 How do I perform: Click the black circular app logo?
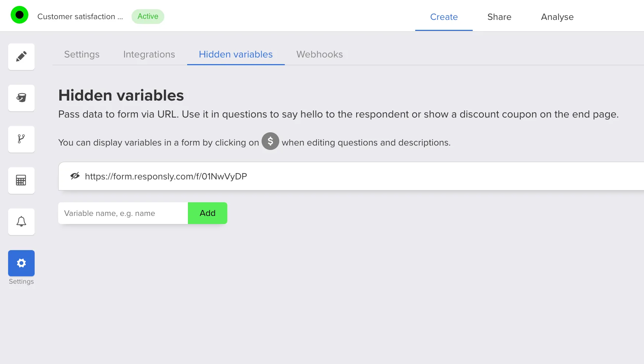click(20, 15)
